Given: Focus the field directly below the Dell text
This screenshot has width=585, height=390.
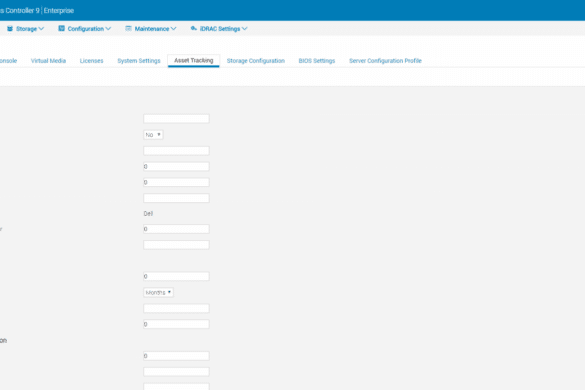Looking at the screenshot, I should [x=176, y=229].
